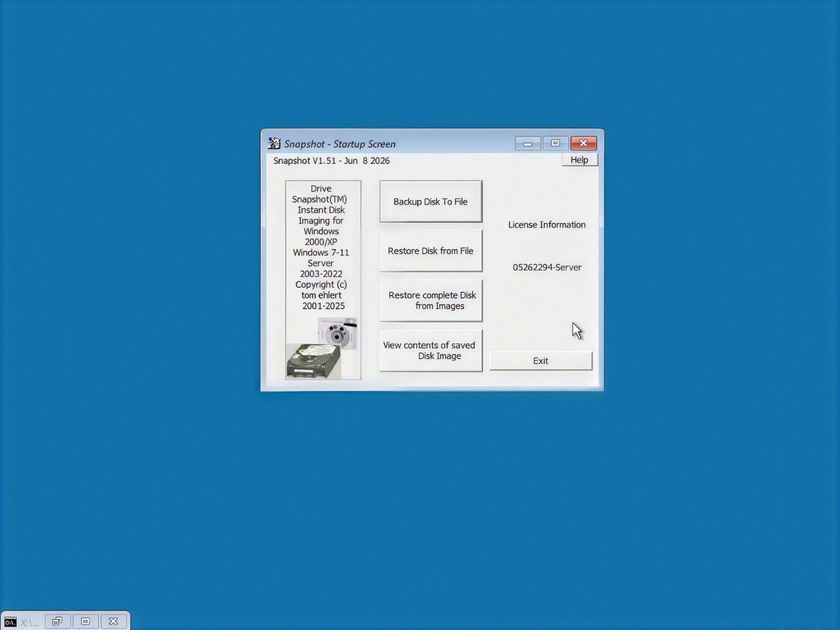Open the Help button
The height and width of the screenshot is (630, 840).
(x=580, y=160)
